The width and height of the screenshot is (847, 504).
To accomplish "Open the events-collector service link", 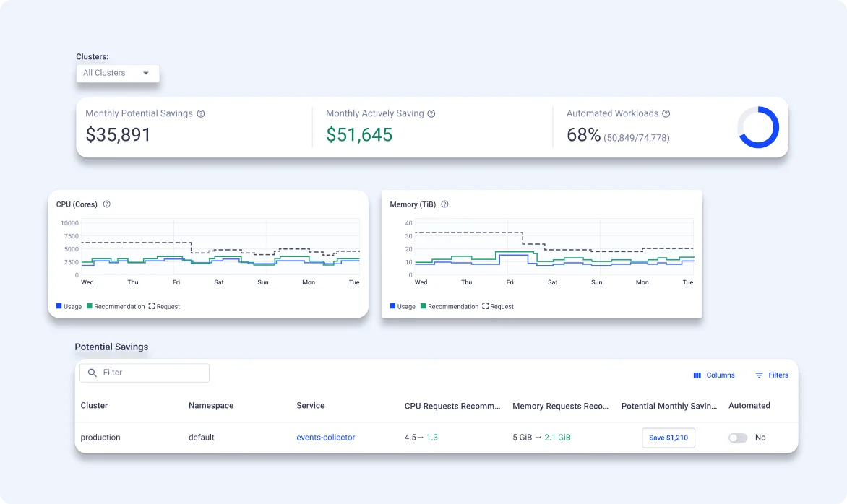I will [325, 438].
